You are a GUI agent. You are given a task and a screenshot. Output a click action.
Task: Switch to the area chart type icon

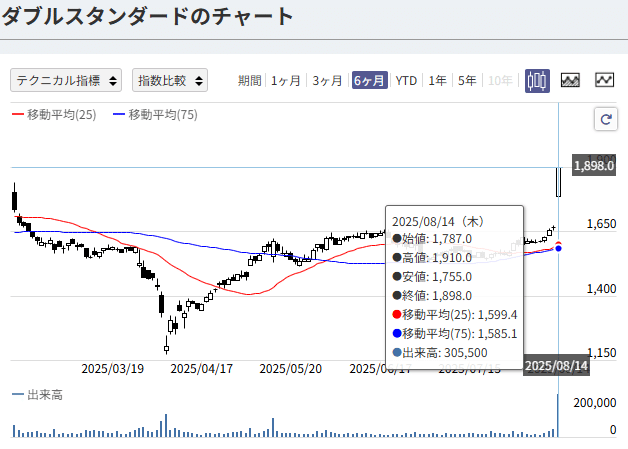tap(570, 80)
